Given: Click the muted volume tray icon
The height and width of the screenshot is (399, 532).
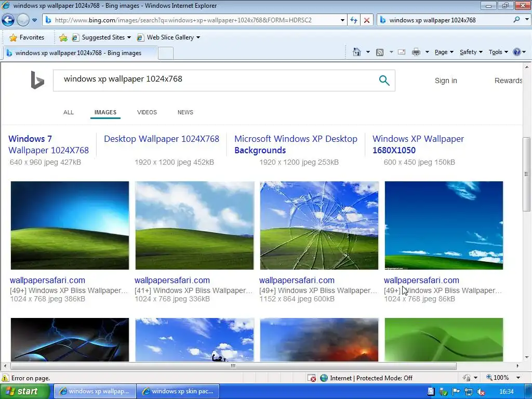Looking at the screenshot, I should [481, 392].
